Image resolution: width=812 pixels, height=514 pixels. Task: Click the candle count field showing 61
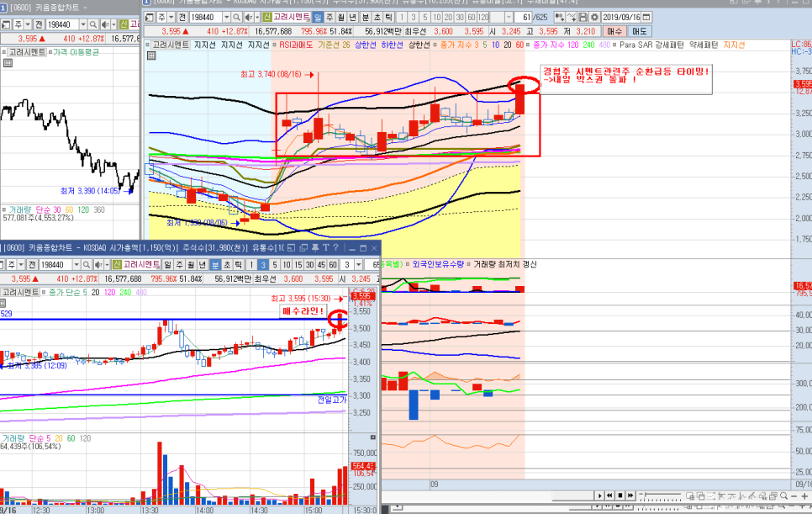(x=523, y=17)
